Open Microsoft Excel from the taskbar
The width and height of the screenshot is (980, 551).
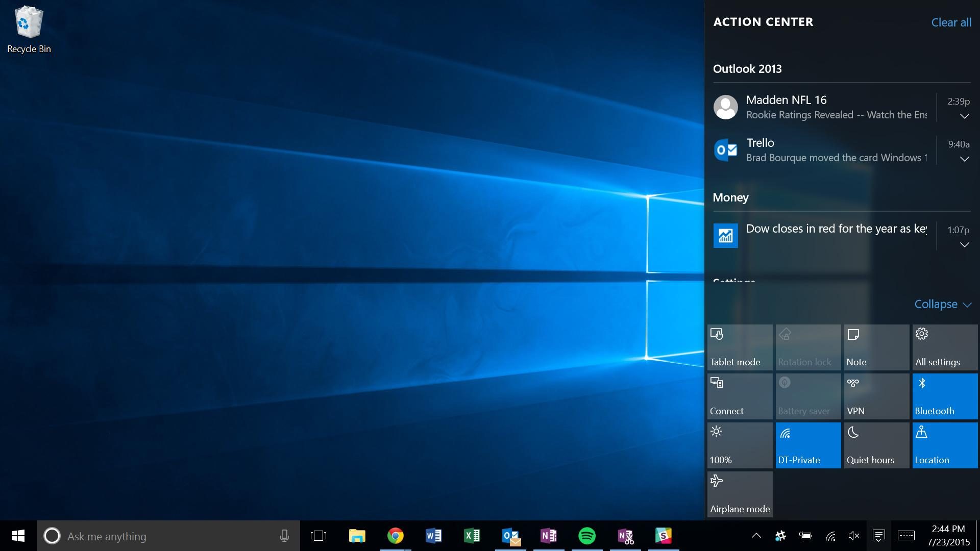[472, 536]
